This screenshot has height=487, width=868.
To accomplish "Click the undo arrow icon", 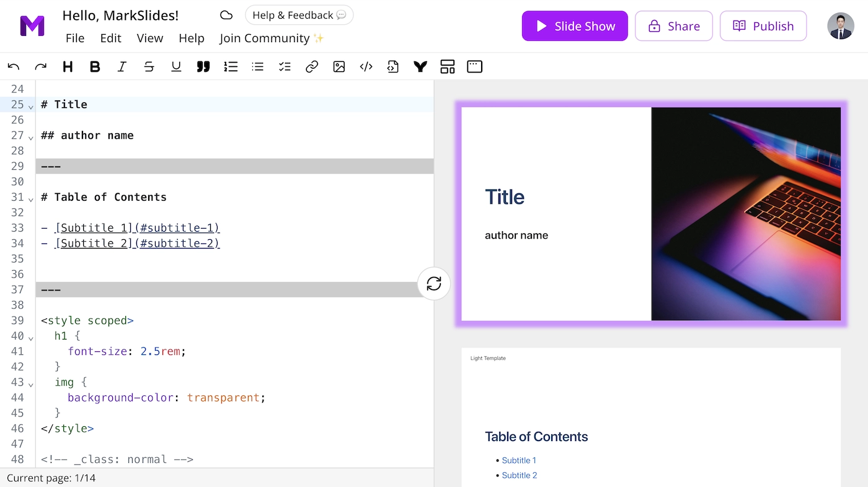I will point(14,66).
